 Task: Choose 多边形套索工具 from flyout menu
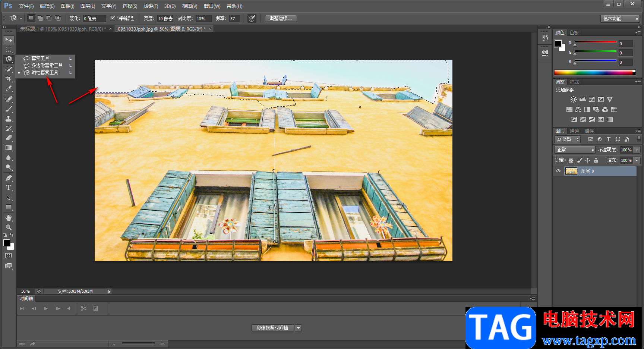(x=47, y=65)
